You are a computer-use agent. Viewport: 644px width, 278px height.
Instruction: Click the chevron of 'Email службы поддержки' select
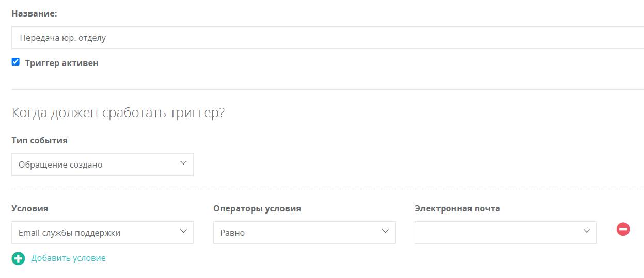coord(183,231)
